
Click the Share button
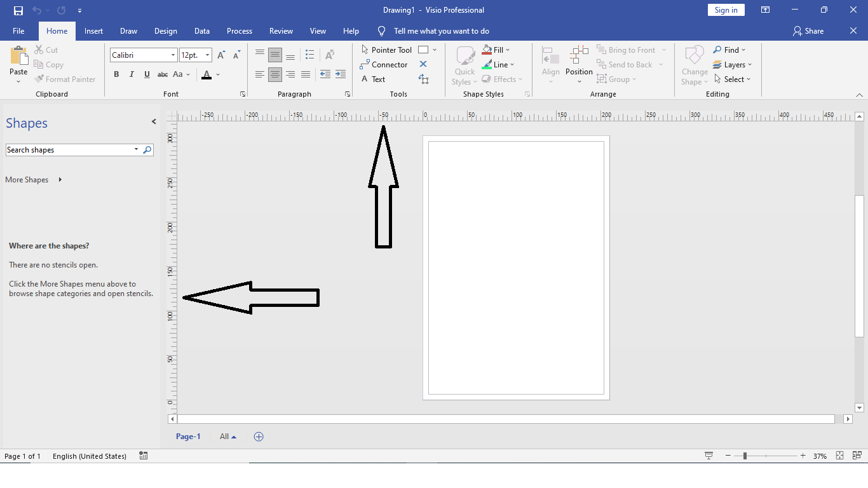[808, 30]
